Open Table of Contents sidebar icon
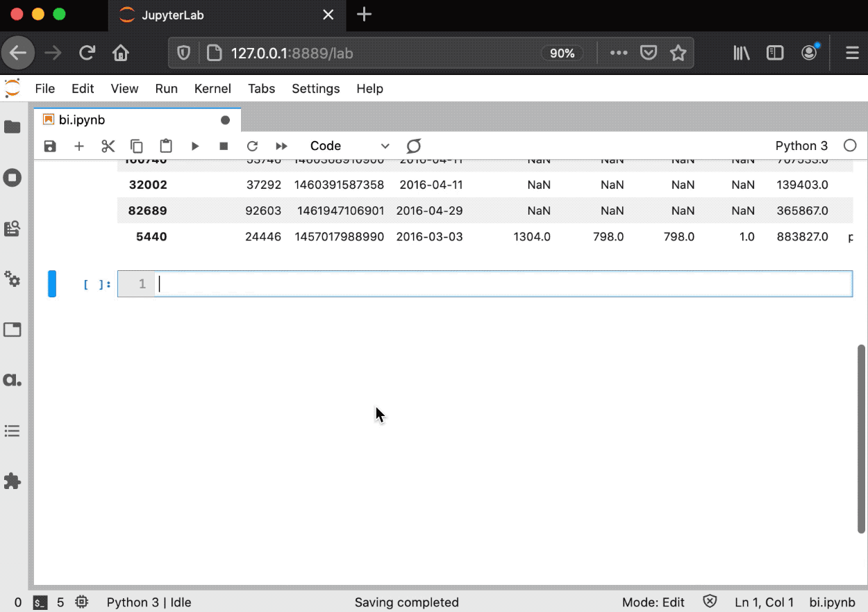868x612 pixels. tap(12, 431)
